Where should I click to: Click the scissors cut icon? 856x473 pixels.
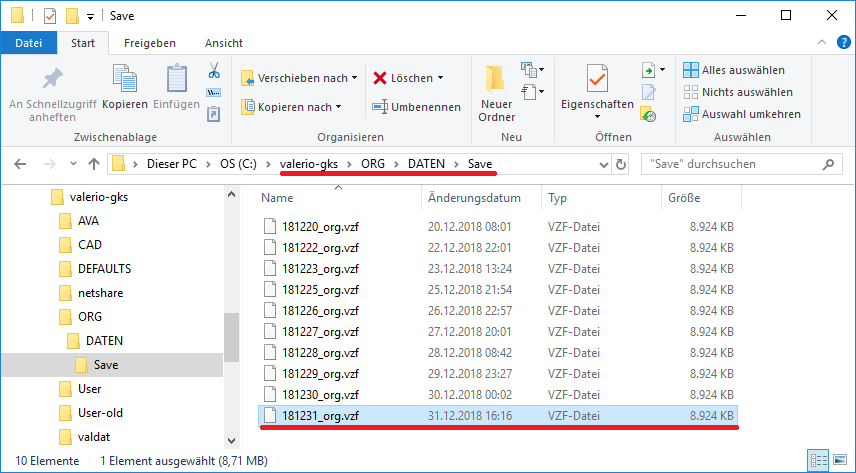click(213, 71)
